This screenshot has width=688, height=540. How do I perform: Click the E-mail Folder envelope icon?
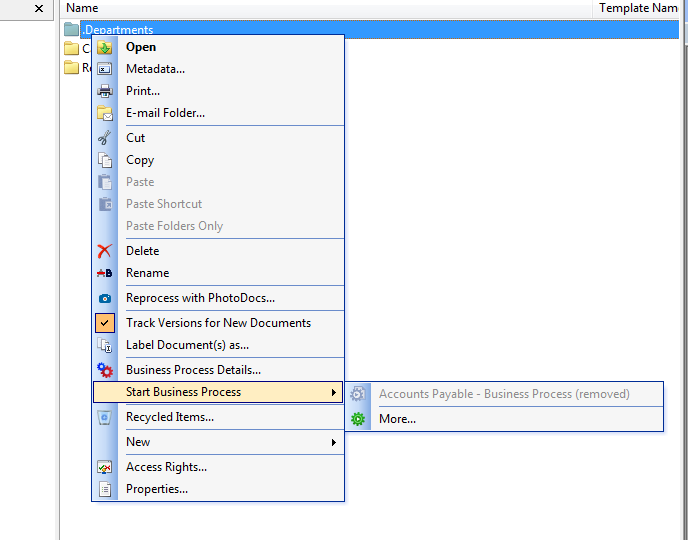104,113
